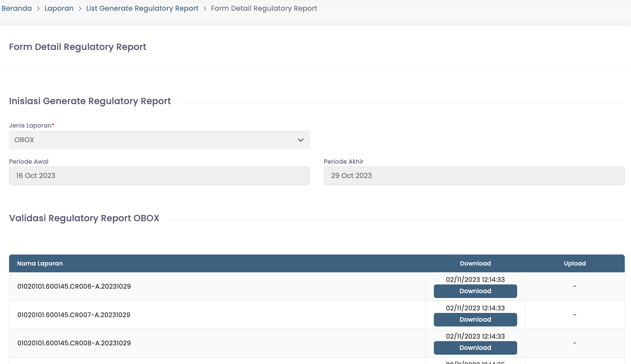The height and width of the screenshot is (364, 631).
Task: Select the 01020101.600145.CR007-A.20231029 row name
Action: (74, 315)
